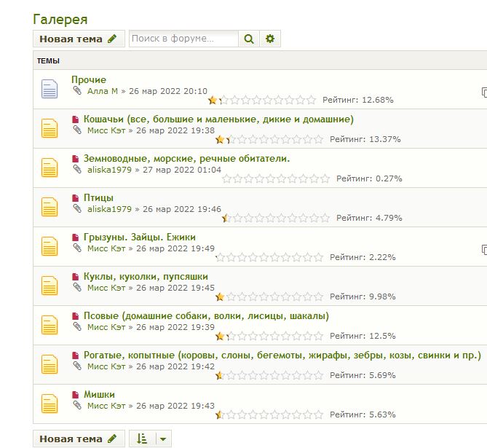Click folder icon beside Псовые topic
Screen dimensions: 487x448
[49, 325]
